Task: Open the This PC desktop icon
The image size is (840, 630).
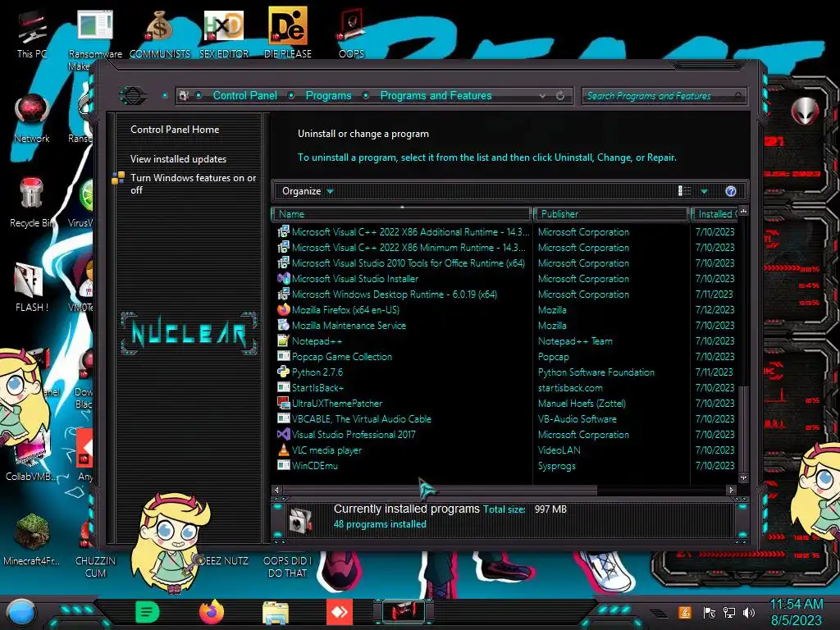Action: pos(32,33)
